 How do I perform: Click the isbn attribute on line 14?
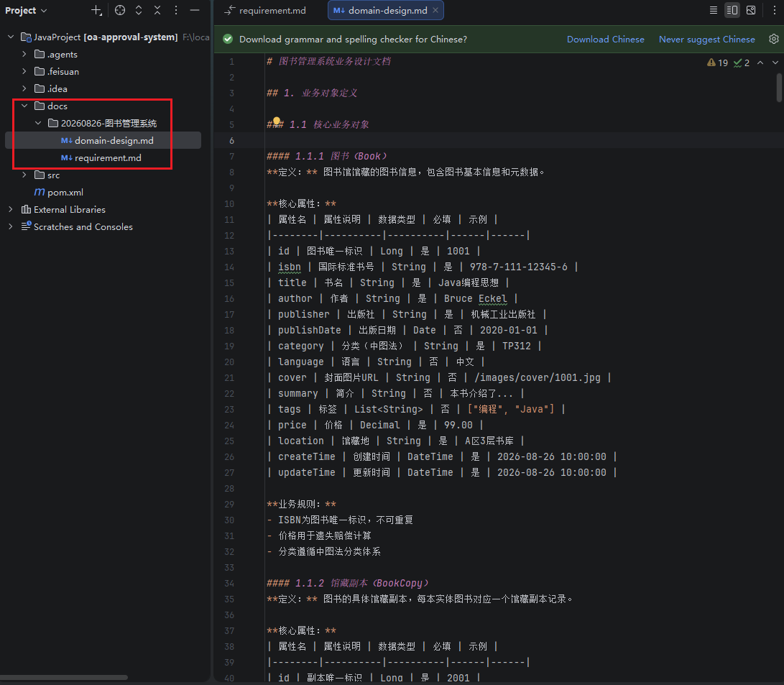[290, 267]
